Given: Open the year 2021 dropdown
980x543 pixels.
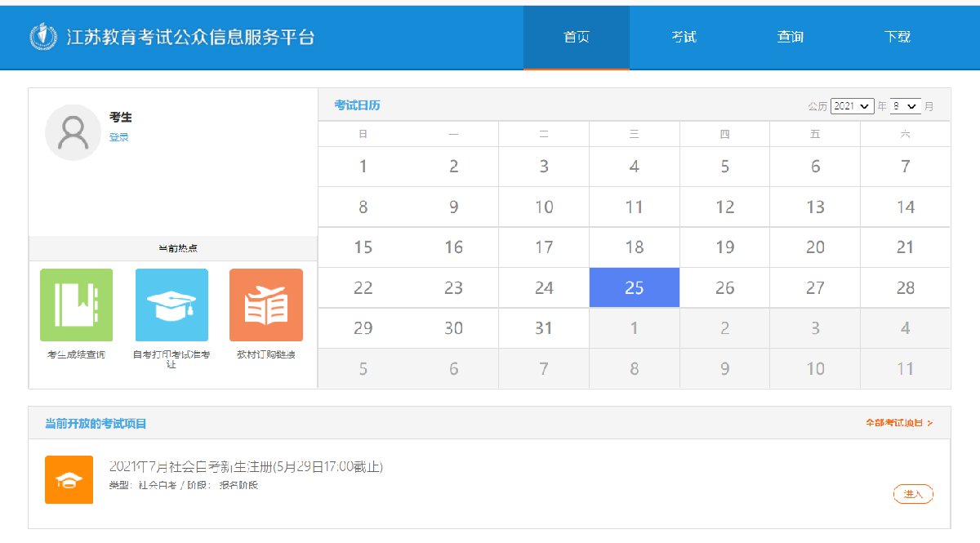Looking at the screenshot, I should pos(852,106).
